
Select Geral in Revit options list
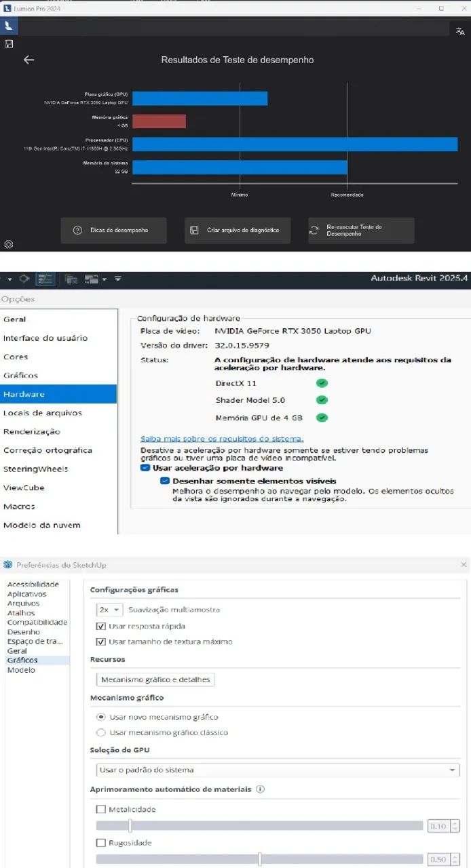pos(58,319)
